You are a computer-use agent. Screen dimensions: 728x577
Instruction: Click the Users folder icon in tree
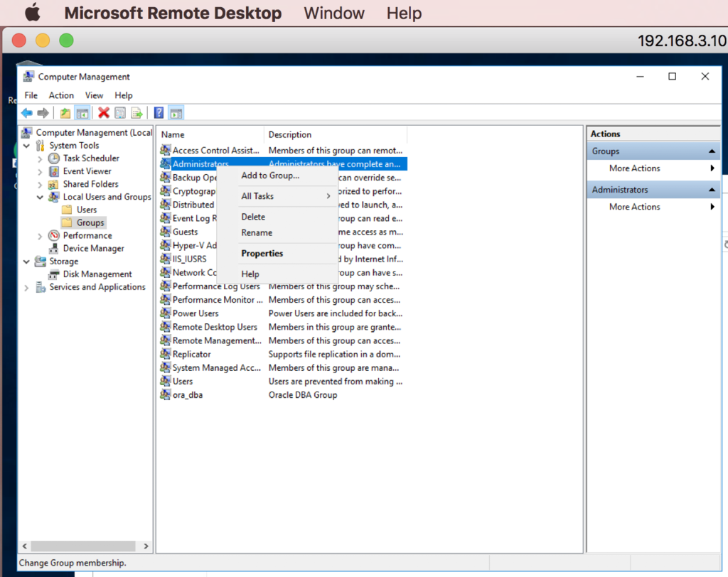click(68, 210)
